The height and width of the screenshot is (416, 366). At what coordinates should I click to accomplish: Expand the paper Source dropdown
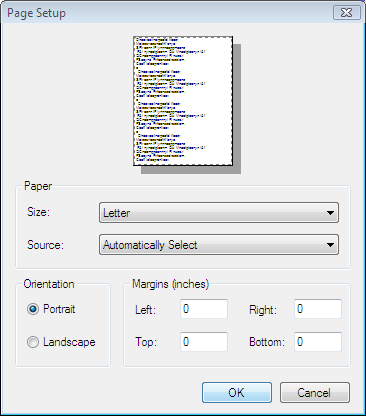coord(219,245)
